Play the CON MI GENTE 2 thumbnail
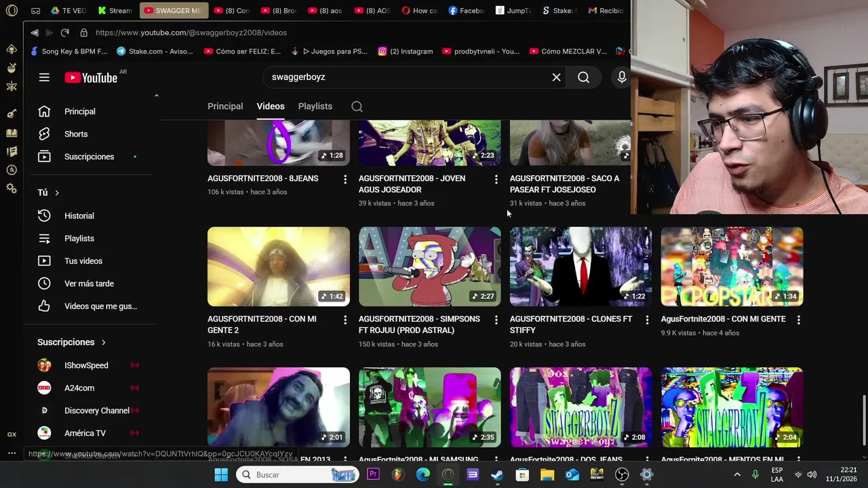The width and height of the screenshot is (868, 488). point(279,266)
